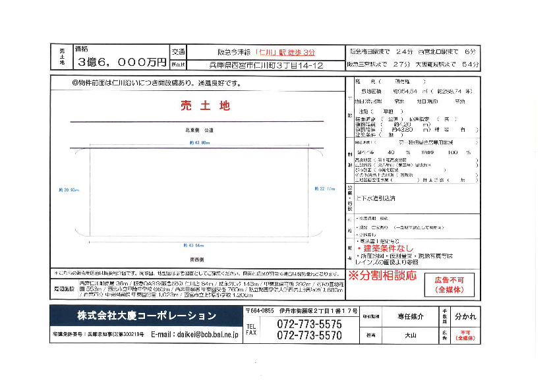Click the price 3億6,000万円
Viewport: 555px width, 392px height.
121,62
